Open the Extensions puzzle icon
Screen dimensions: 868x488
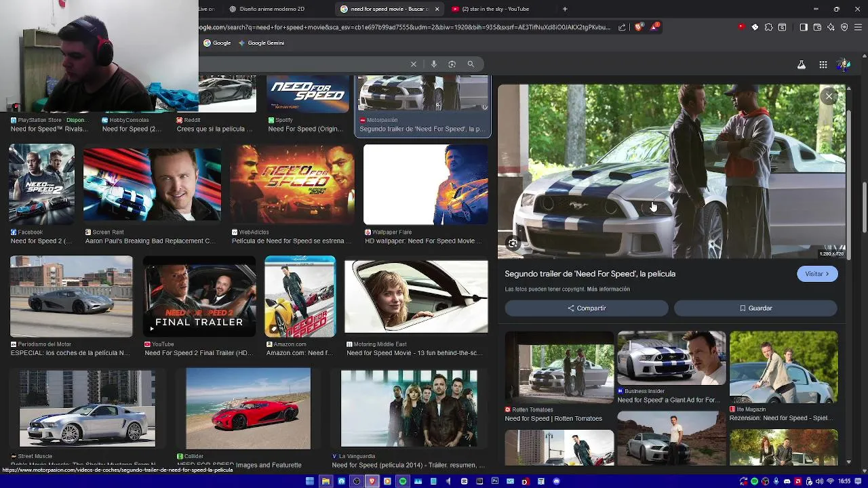(768, 27)
